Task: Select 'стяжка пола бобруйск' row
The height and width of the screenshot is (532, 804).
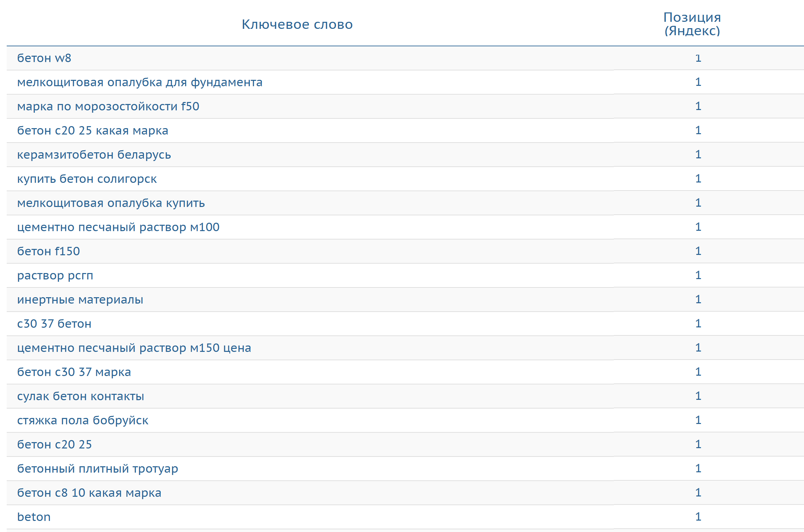Action: [x=83, y=420]
